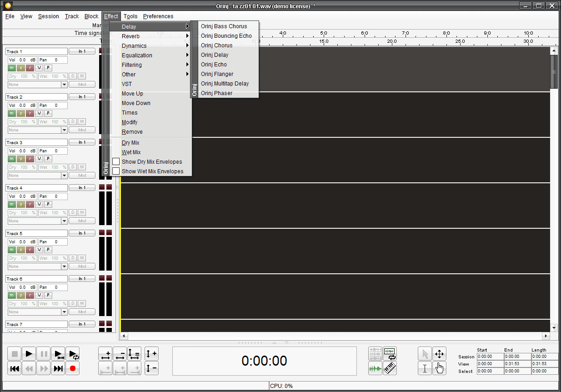This screenshot has height=392, width=561.
Task: Open the Track menu
Action: tap(72, 16)
